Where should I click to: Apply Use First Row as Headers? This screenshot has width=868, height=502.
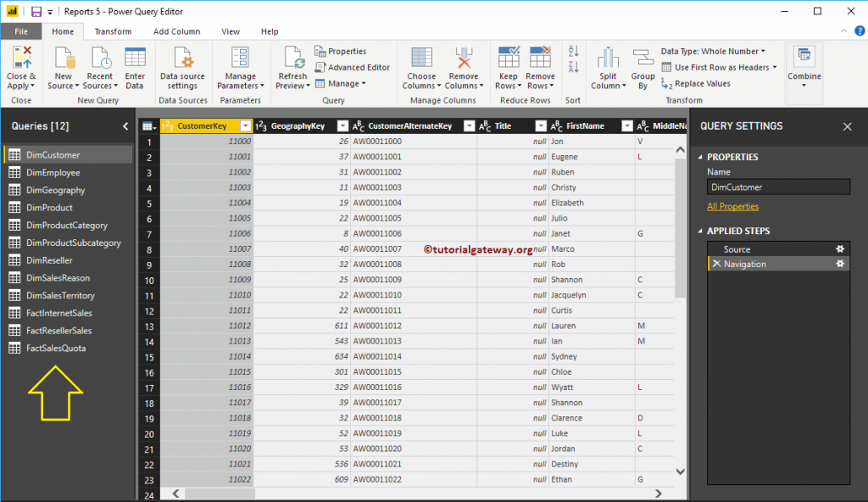(x=721, y=67)
